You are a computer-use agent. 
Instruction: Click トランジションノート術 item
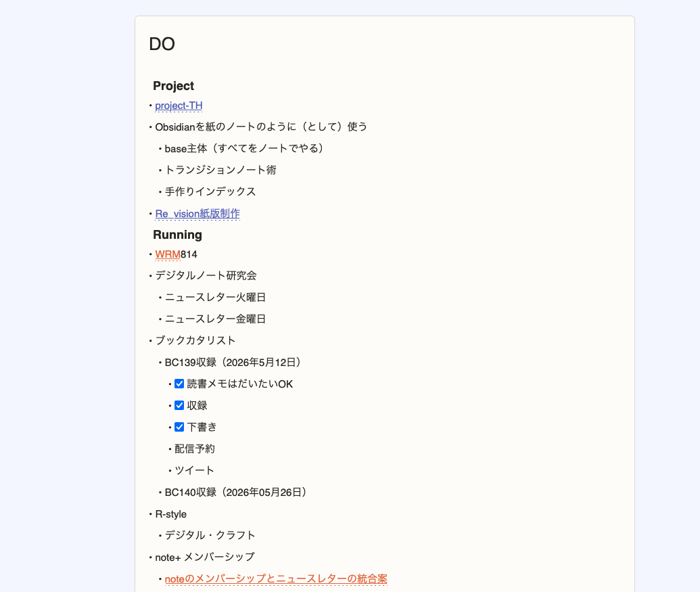click(220, 170)
